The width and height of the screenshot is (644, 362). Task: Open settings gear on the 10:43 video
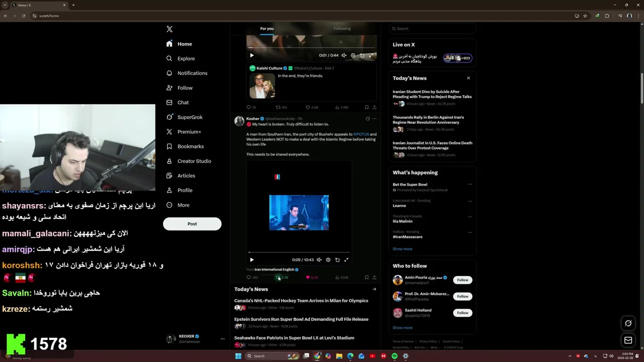[x=328, y=260]
